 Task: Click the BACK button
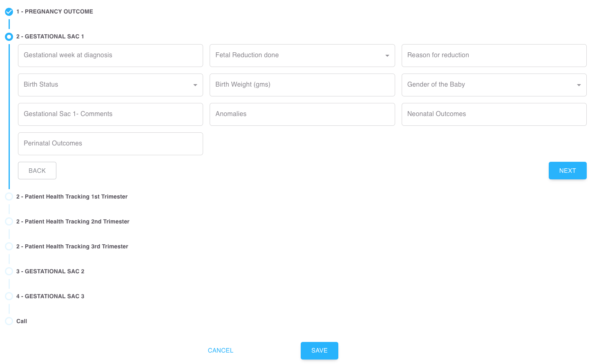[37, 171]
